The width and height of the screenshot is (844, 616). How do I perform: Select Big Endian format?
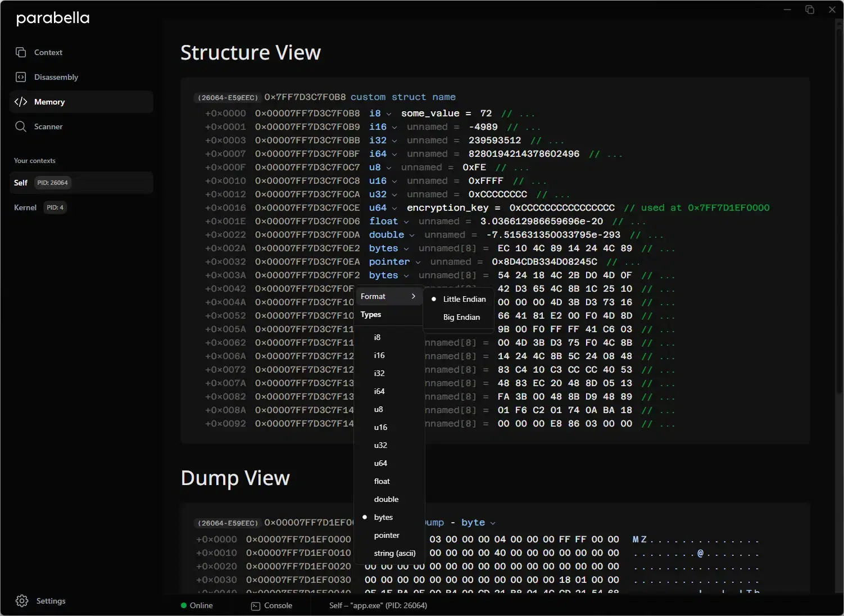click(461, 317)
